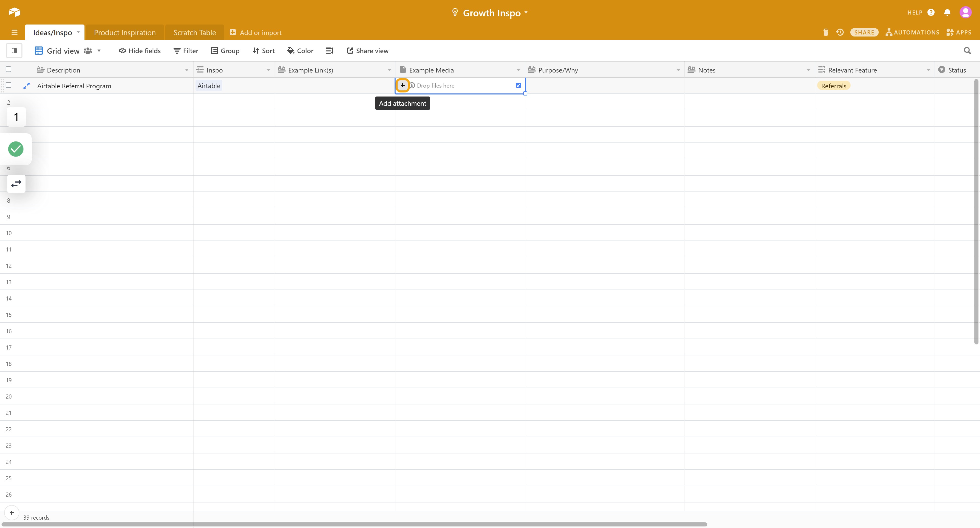980x528 pixels.
Task: Expand the Airtable Referral Program record
Action: (x=26, y=86)
